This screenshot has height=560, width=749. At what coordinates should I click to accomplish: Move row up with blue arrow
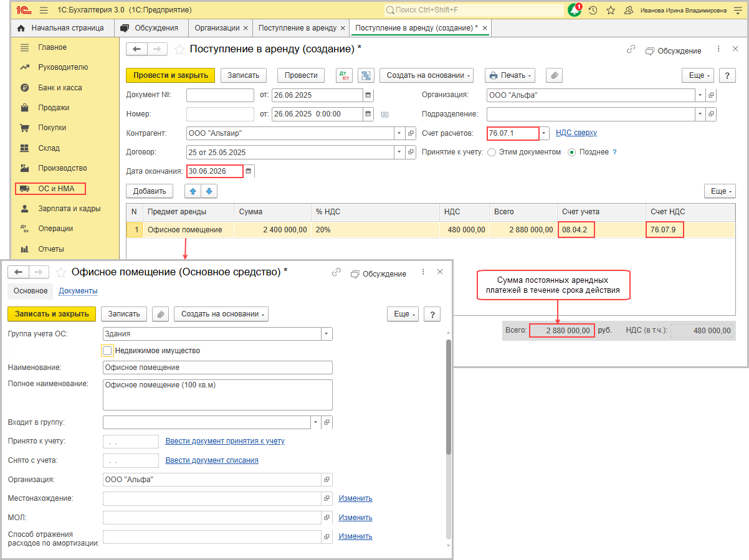(193, 191)
